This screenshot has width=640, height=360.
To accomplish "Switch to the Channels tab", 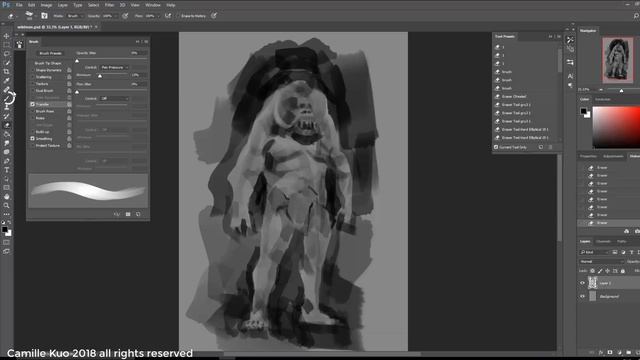I will [x=603, y=242].
